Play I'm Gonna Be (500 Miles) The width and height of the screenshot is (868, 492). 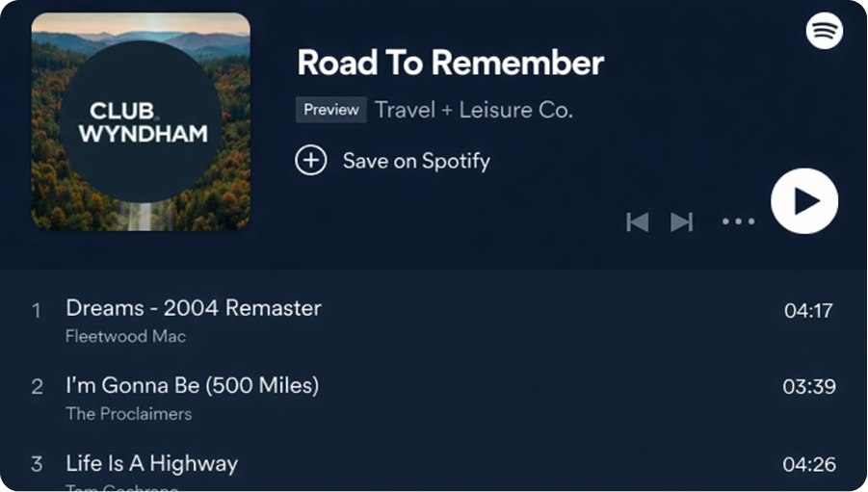(x=192, y=386)
